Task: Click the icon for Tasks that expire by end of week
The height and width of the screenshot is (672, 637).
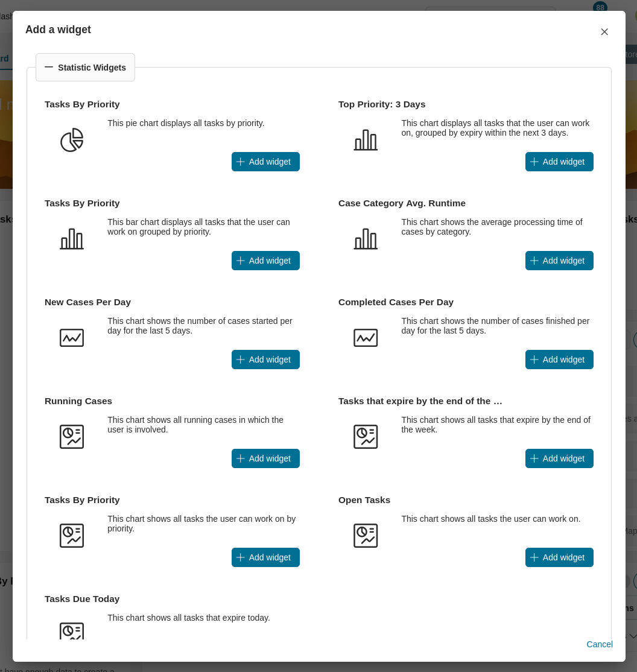Action: click(366, 437)
